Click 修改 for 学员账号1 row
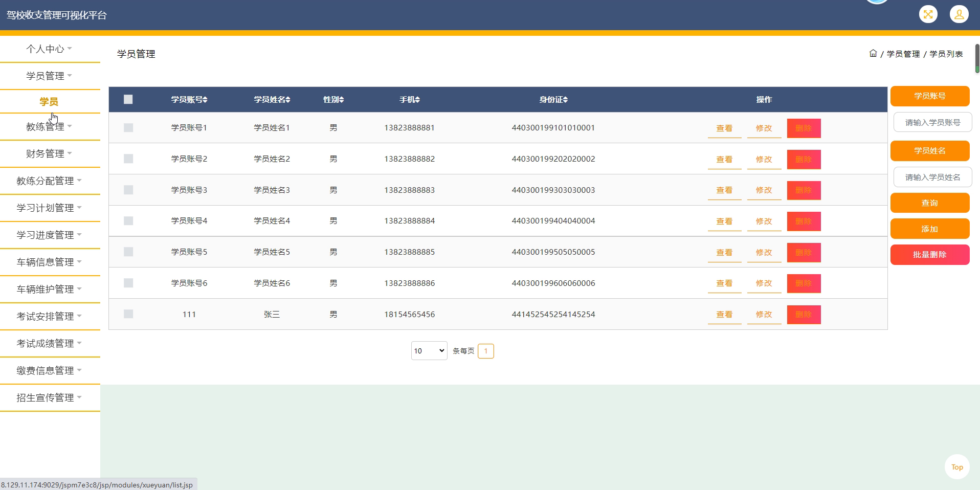Viewport: 980px width, 490px height. pos(764,128)
